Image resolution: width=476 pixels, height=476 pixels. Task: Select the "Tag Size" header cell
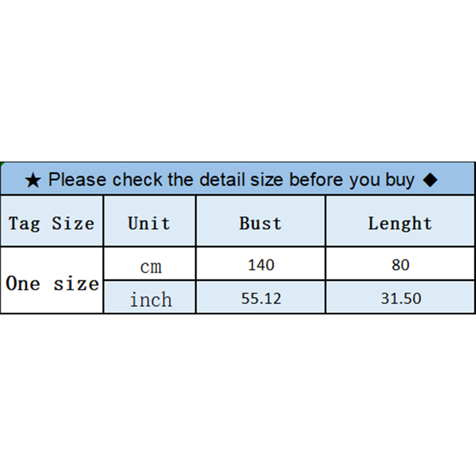(x=51, y=223)
